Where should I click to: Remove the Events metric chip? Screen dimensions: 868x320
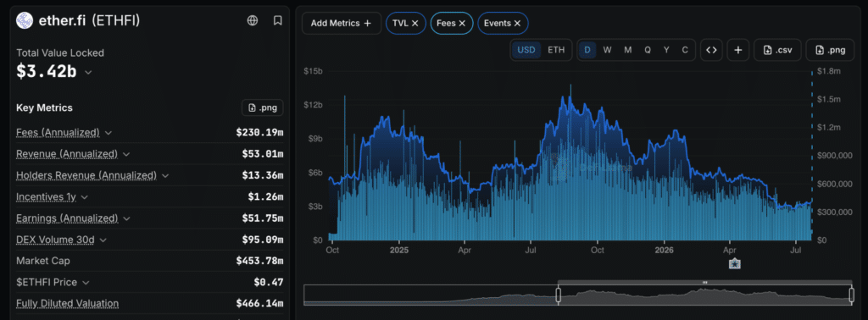518,23
